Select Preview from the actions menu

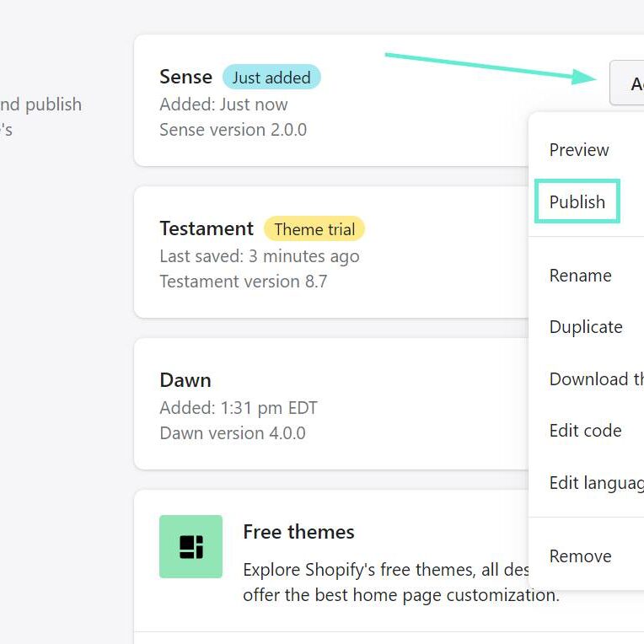point(579,150)
